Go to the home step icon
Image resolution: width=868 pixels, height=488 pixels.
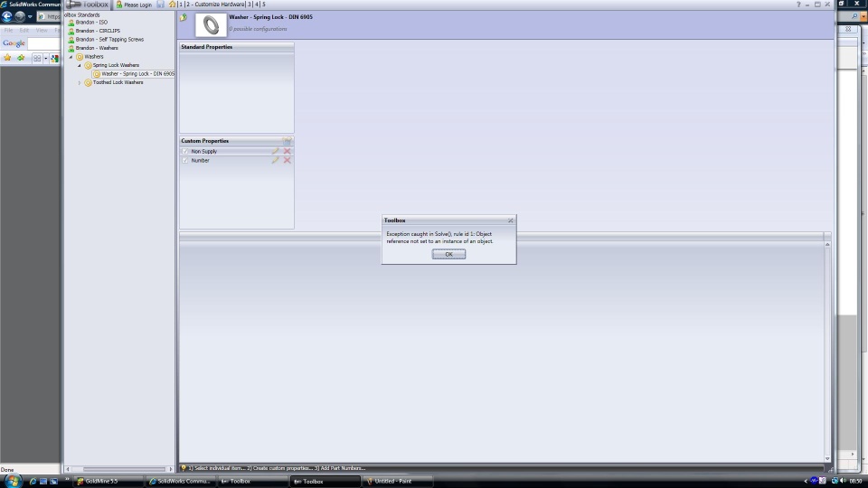click(x=172, y=4)
